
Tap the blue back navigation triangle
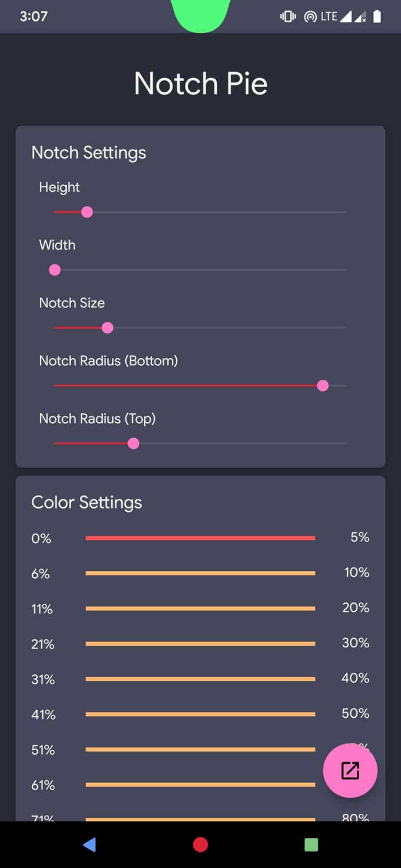(89, 845)
